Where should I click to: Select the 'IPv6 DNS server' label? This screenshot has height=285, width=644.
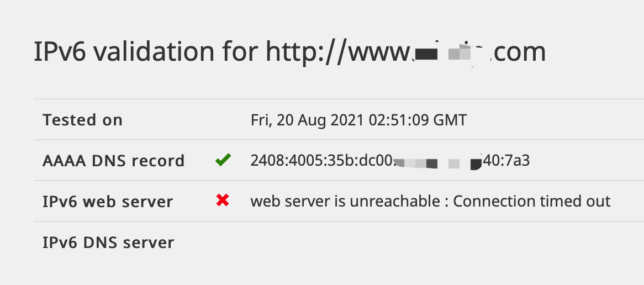point(108,242)
